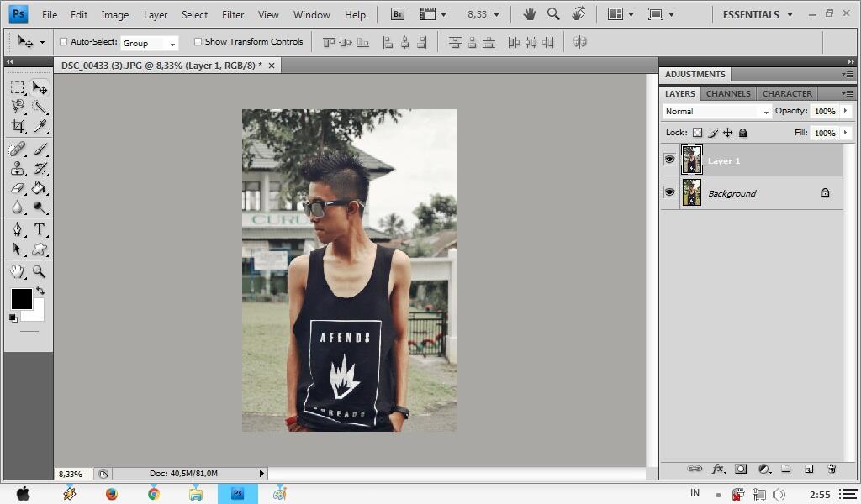Open Firefox from the taskbar
Screen dimensions: 861x504
point(112,494)
